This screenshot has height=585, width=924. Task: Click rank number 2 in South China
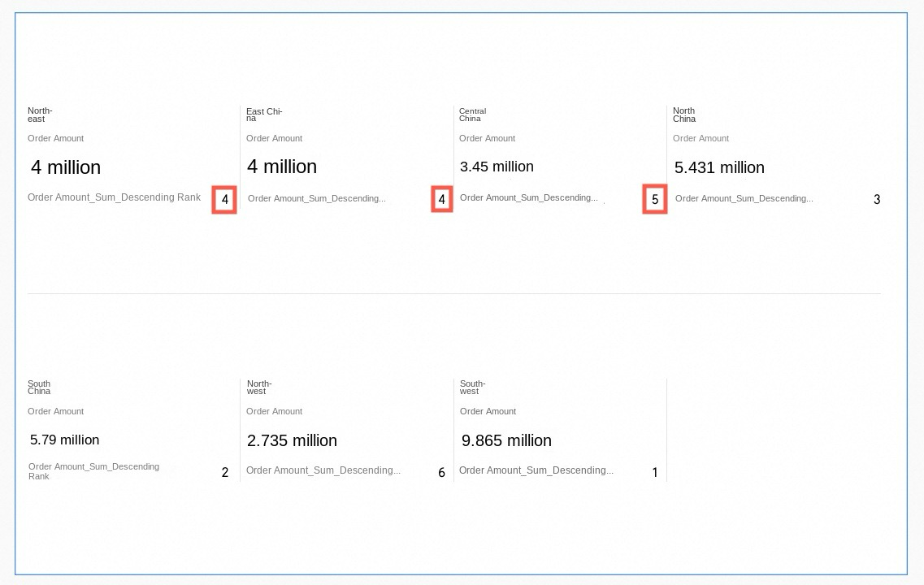pyautogui.click(x=225, y=472)
